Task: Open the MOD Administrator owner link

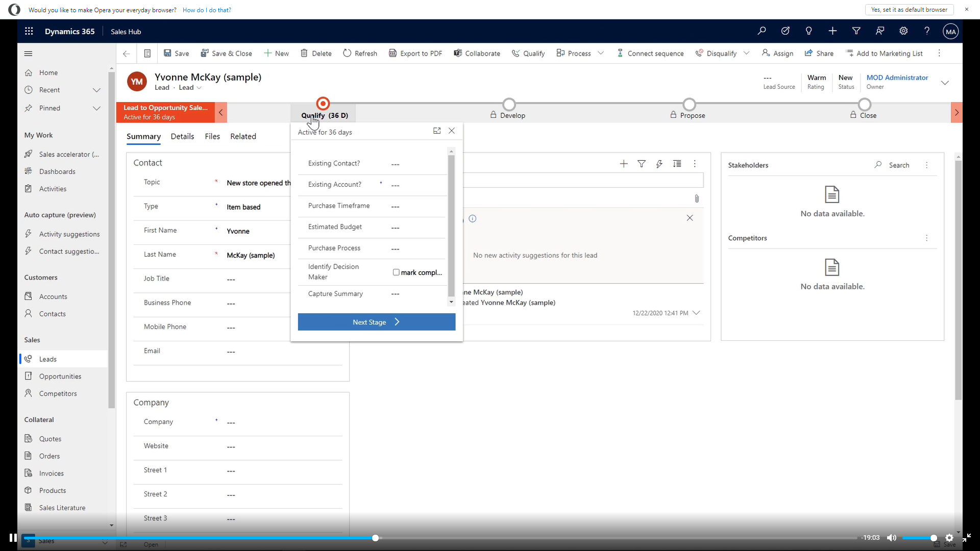Action: click(897, 78)
